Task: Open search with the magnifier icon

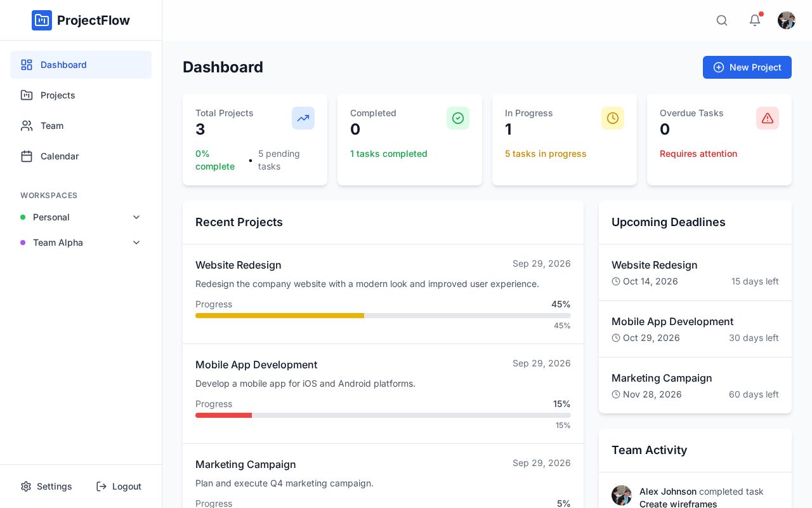Action: tap(722, 20)
